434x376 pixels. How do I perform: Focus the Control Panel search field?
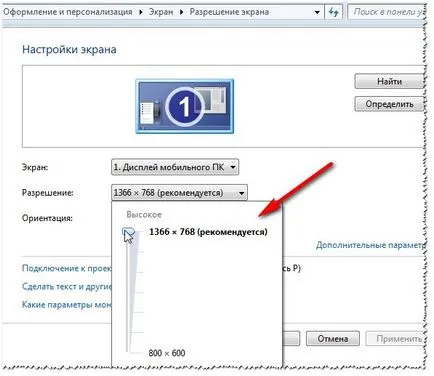pyautogui.click(x=387, y=12)
